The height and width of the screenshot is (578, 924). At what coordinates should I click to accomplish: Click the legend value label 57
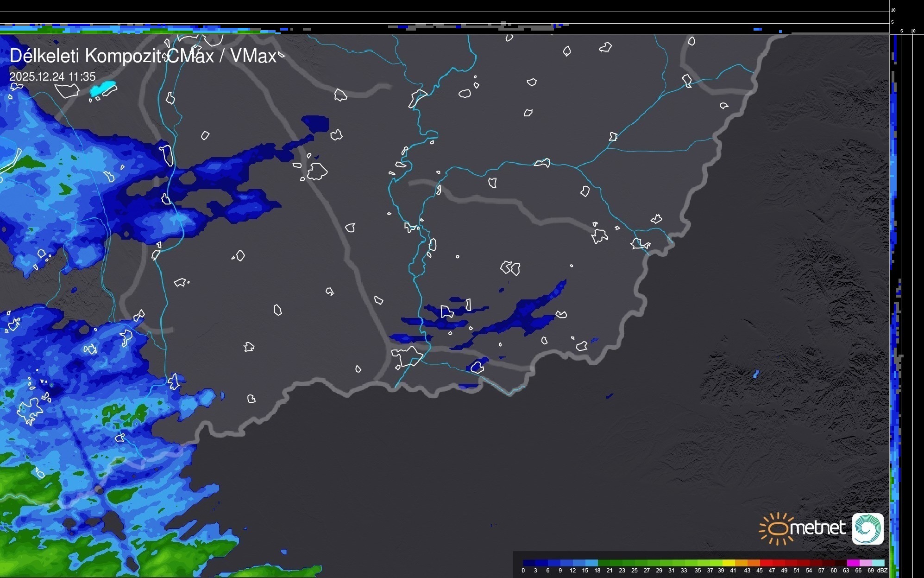(x=821, y=571)
